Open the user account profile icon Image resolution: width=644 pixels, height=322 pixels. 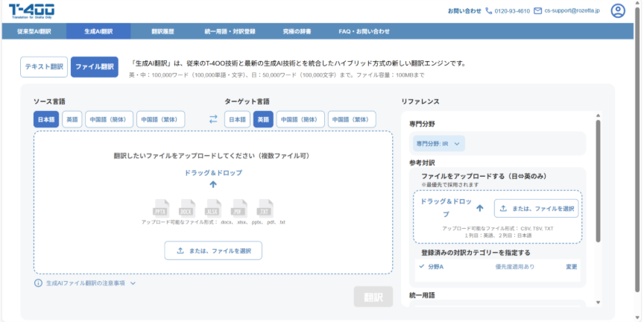[618, 10]
